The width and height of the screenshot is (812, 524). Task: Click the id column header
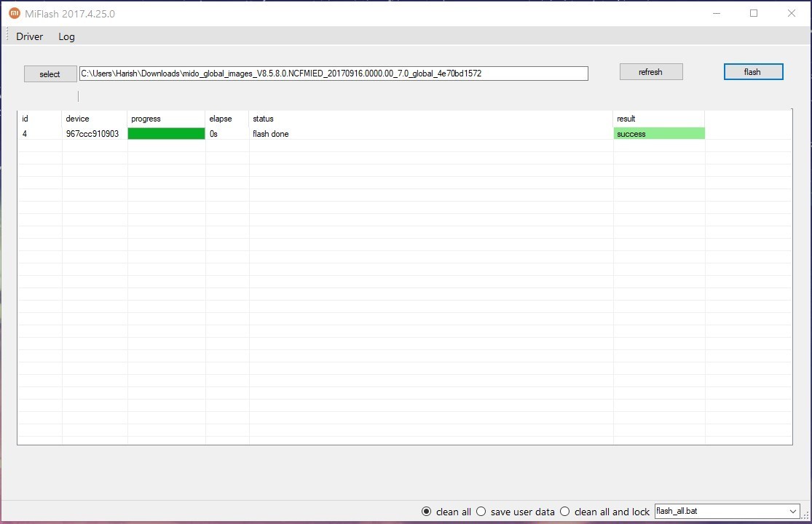(40, 119)
